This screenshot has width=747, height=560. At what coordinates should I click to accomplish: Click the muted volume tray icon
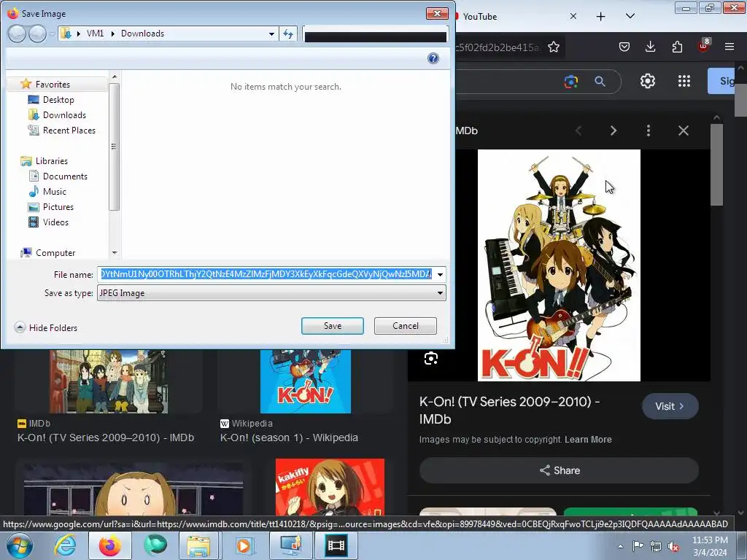tap(673, 547)
